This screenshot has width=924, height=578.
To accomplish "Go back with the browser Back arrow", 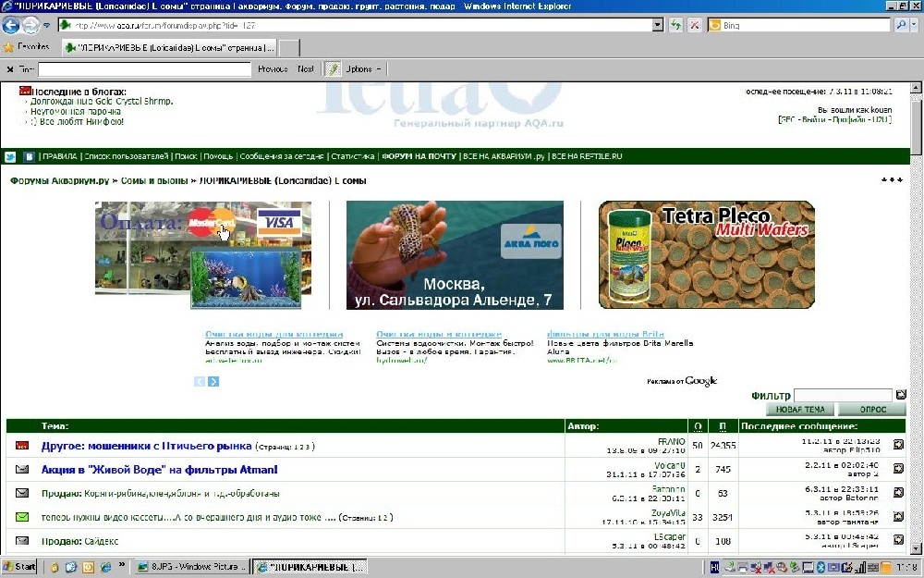I will point(10,25).
